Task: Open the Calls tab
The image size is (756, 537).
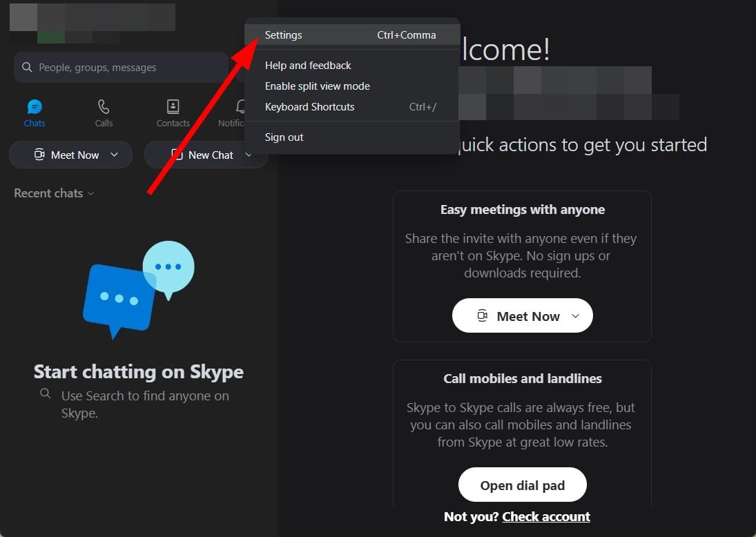Action: pyautogui.click(x=104, y=113)
